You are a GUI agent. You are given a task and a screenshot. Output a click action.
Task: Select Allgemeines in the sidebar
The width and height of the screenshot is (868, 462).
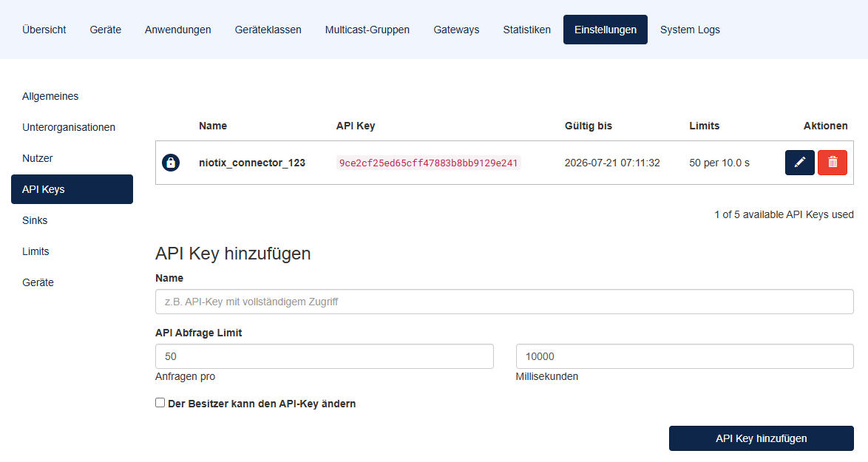pyautogui.click(x=50, y=96)
